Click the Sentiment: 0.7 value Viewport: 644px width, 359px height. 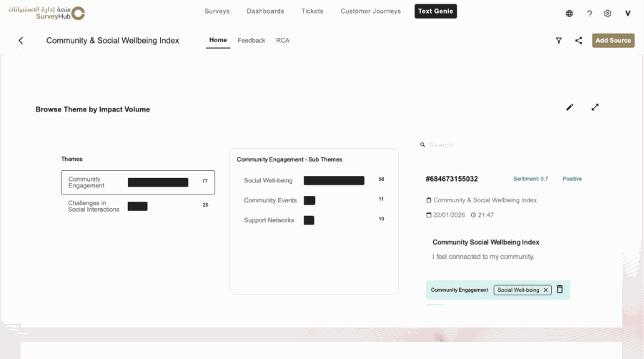tap(530, 179)
